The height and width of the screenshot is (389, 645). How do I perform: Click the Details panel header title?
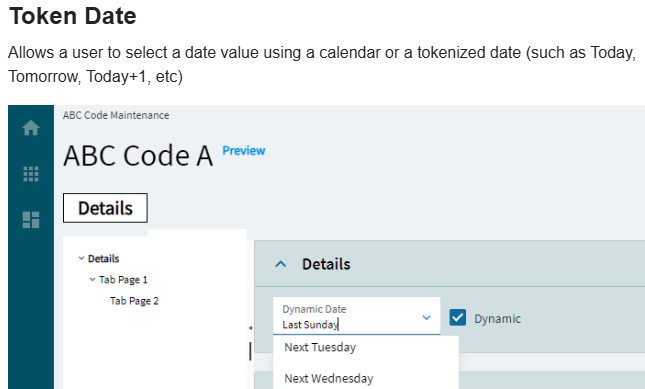(326, 264)
